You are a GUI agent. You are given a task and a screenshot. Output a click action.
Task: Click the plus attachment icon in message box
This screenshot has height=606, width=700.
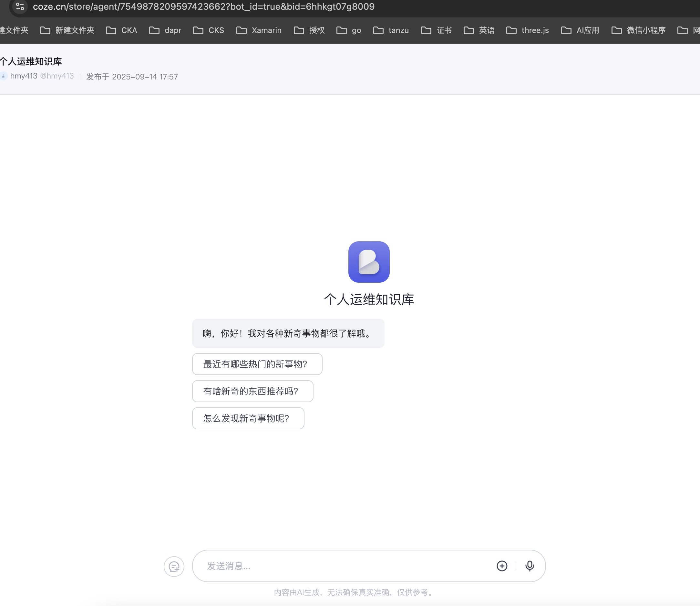502,566
